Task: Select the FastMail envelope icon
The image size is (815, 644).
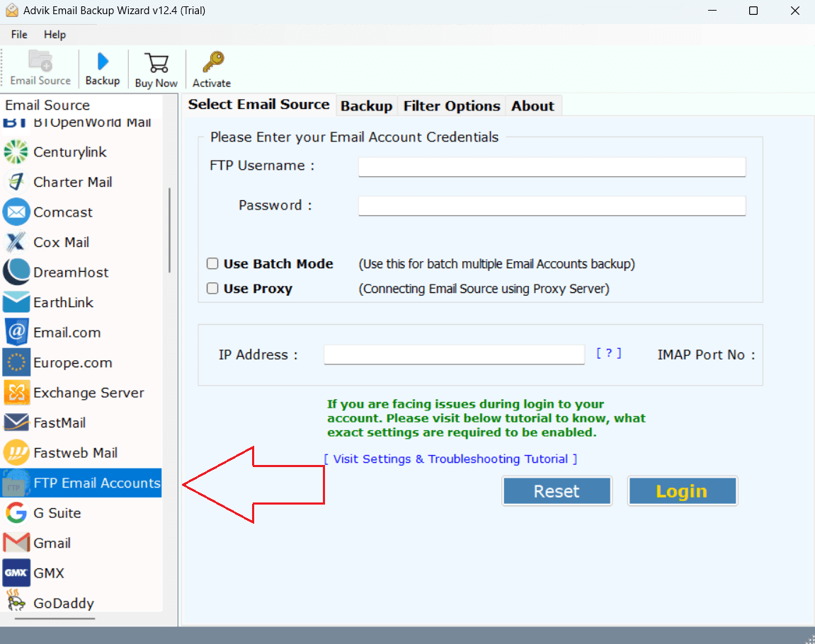Action: [16, 422]
